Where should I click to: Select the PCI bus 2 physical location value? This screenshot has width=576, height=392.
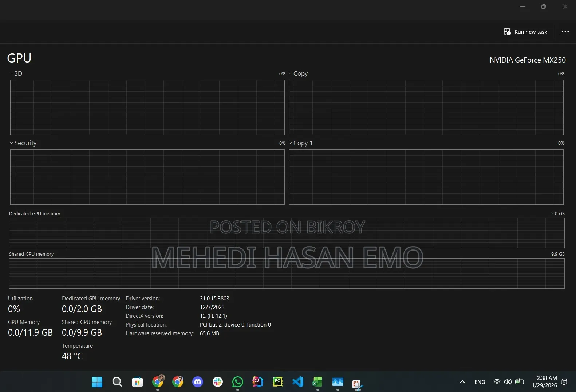[235, 325]
